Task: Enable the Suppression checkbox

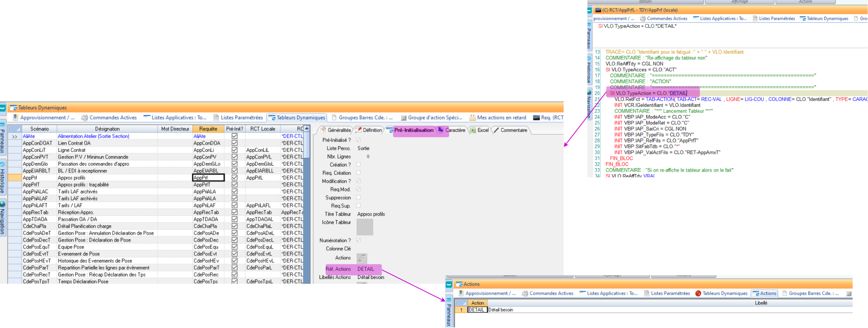Action: pos(358,197)
